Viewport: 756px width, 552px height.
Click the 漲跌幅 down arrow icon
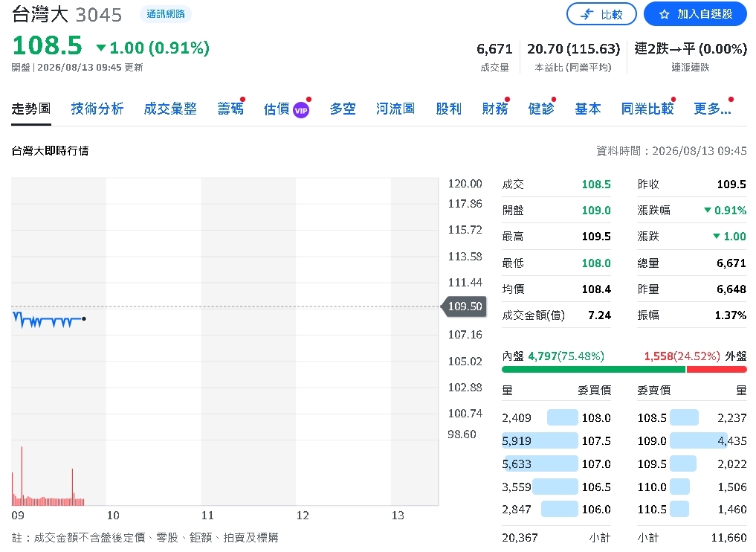[707, 211]
